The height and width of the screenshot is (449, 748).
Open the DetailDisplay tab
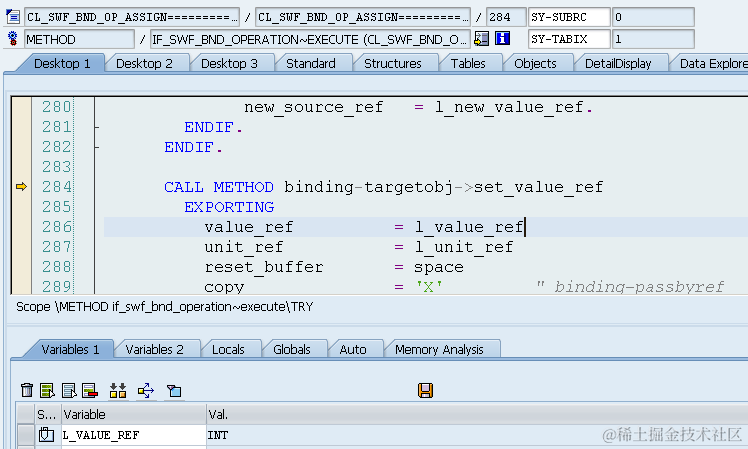(618, 63)
